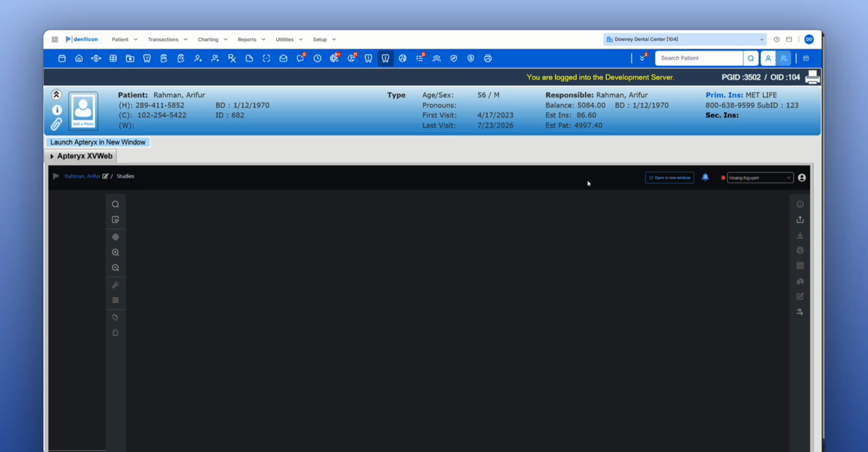Open the calendar icon in blue toolbar

62,58
